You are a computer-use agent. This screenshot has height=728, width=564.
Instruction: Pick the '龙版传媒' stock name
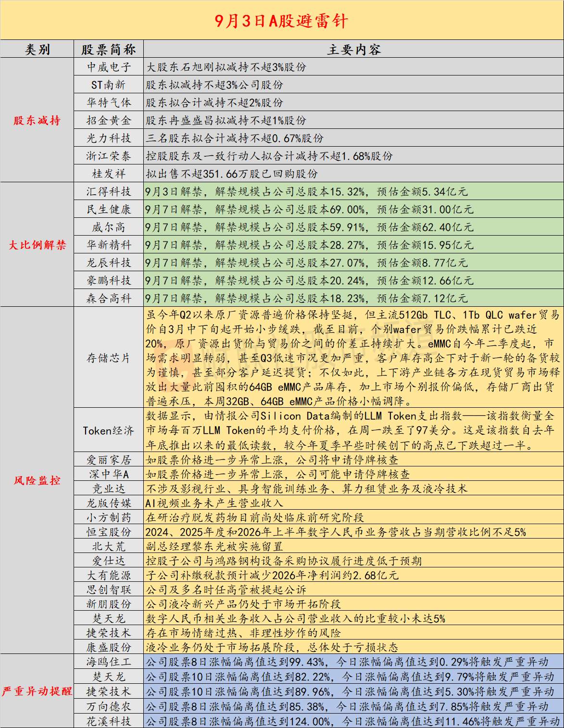coord(109,503)
